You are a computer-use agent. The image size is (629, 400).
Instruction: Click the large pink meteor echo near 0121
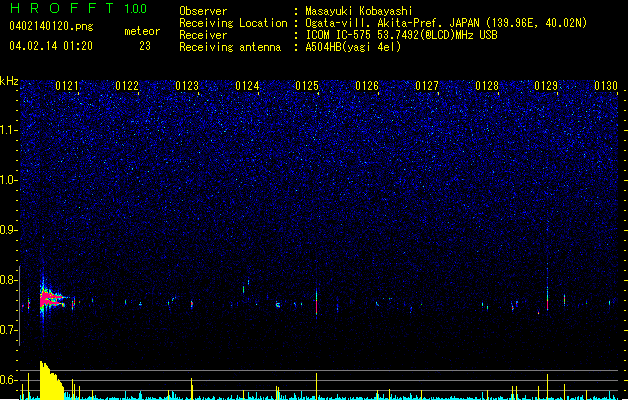pos(50,299)
